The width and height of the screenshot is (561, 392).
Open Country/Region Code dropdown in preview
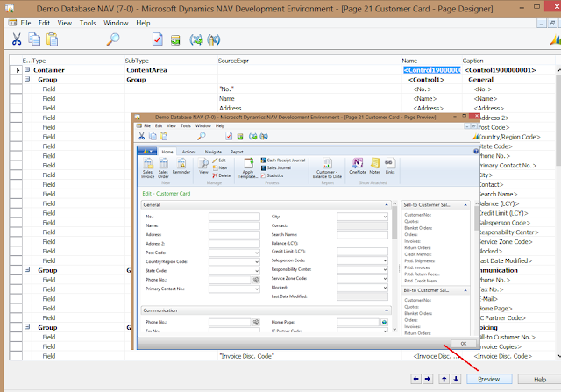pyautogui.click(x=257, y=261)
